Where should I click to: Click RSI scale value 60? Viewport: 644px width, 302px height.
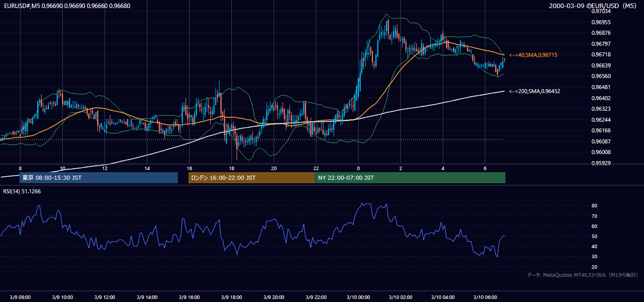(x=594, y=226)
